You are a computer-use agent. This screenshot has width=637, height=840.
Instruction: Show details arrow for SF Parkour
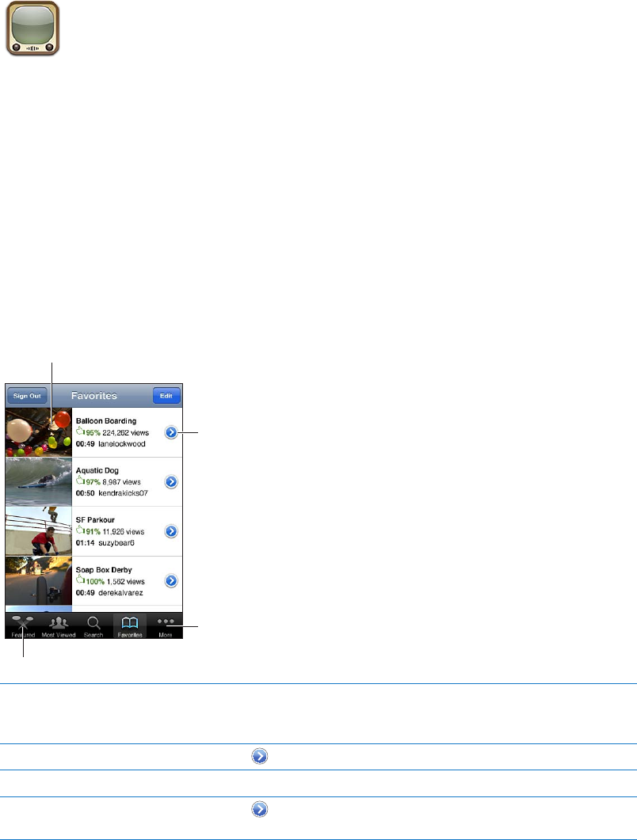(x=171, y=531)
